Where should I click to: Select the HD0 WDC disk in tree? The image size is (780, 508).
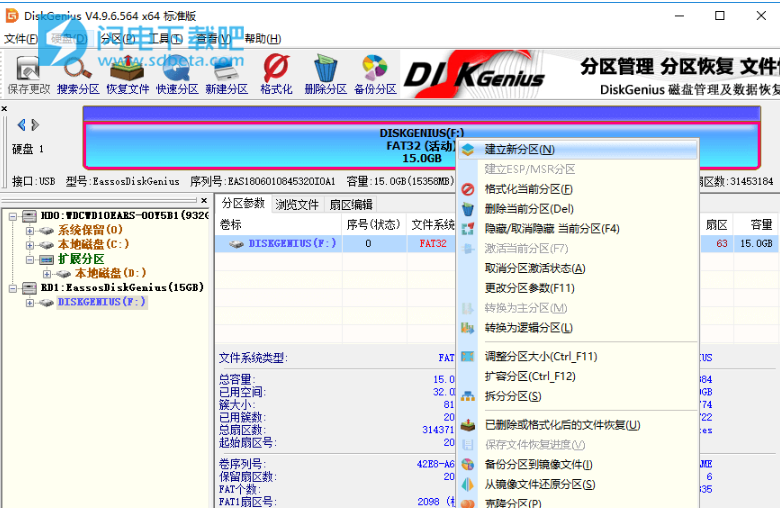124,216
